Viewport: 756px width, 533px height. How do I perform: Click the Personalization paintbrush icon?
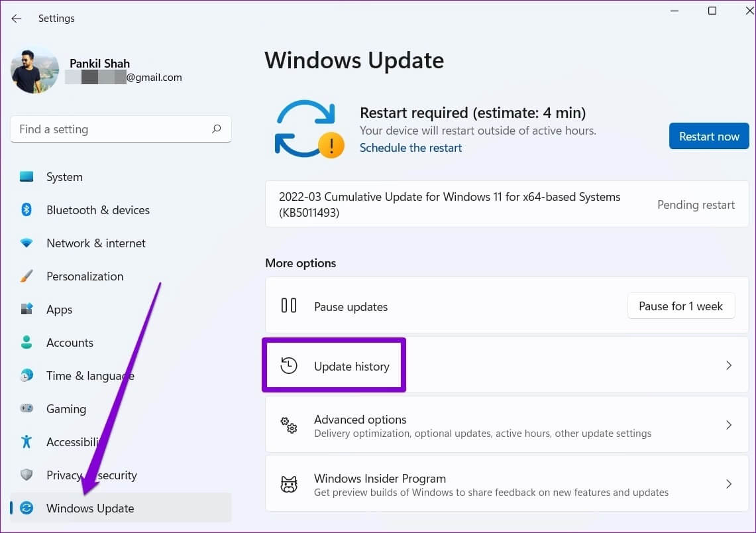click(27, 276)
